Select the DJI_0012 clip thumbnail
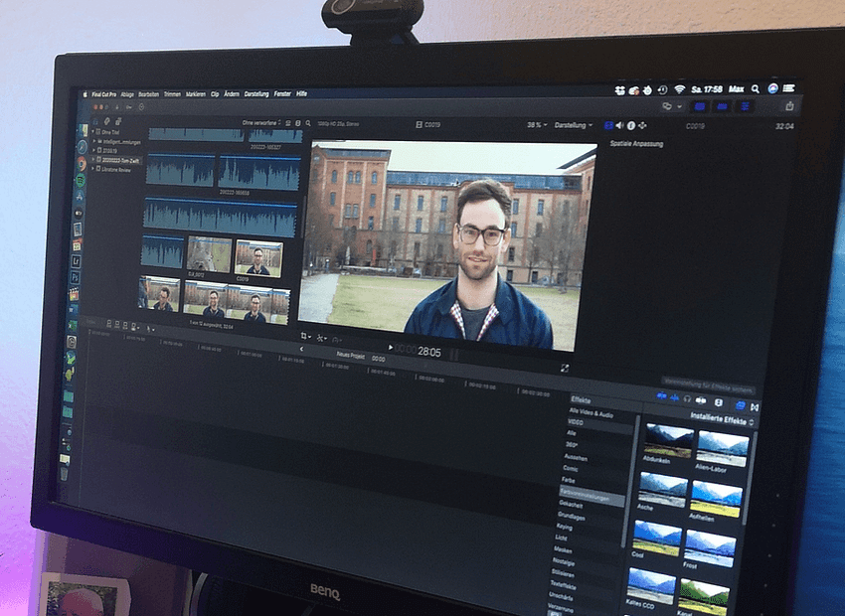 pos(209,254)
